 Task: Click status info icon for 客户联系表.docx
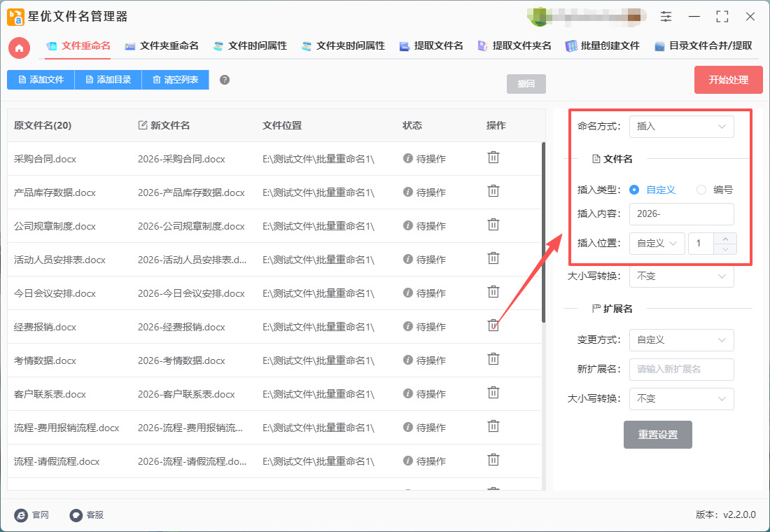[407, 393]
